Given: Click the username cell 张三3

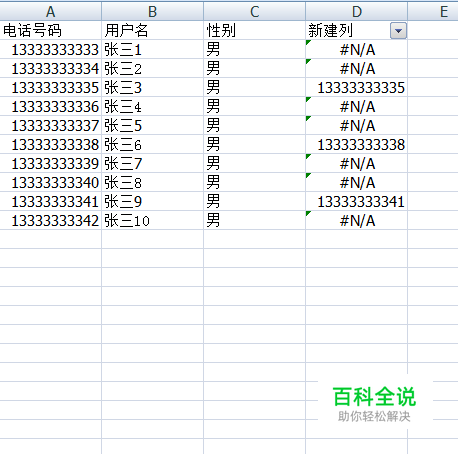Looking at the screenshot, I should (153, 88).
